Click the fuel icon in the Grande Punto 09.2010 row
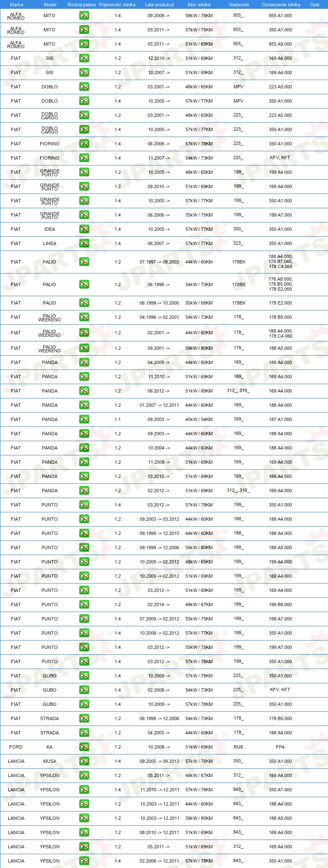This screenshot has height=868, width=328. [84, 186]
